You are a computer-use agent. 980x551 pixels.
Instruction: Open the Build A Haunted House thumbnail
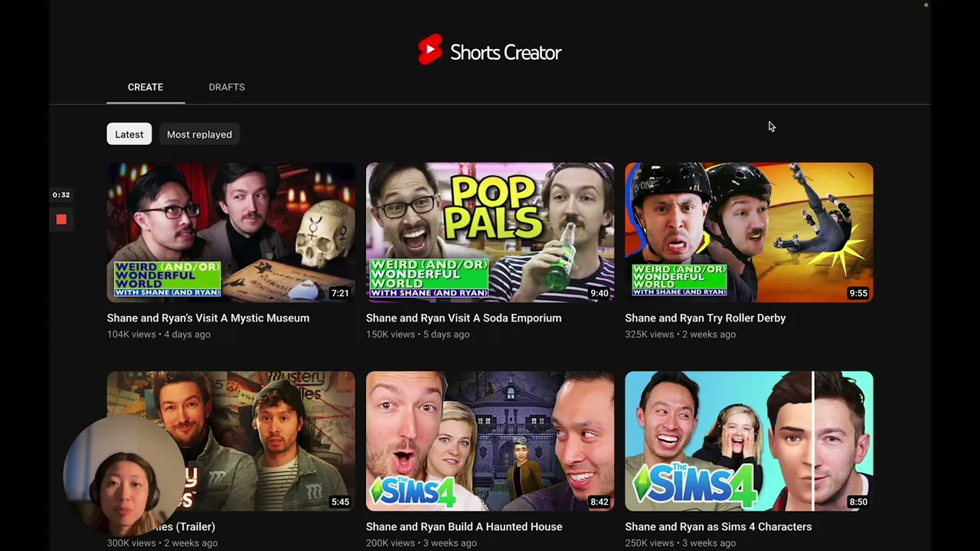click(490, 442)
